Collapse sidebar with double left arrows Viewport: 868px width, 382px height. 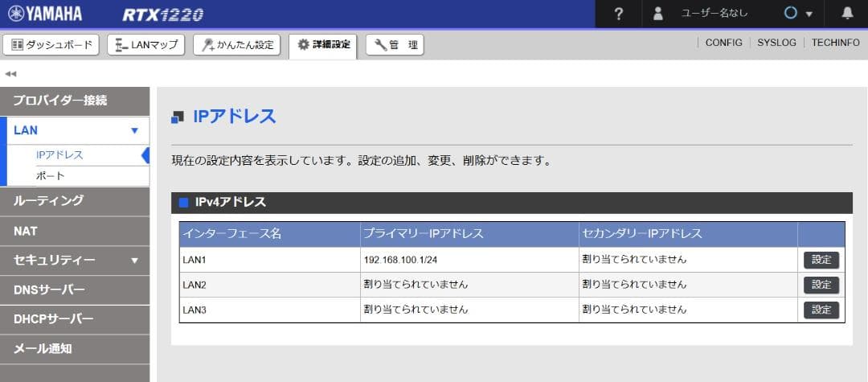[x=10, y=74]
